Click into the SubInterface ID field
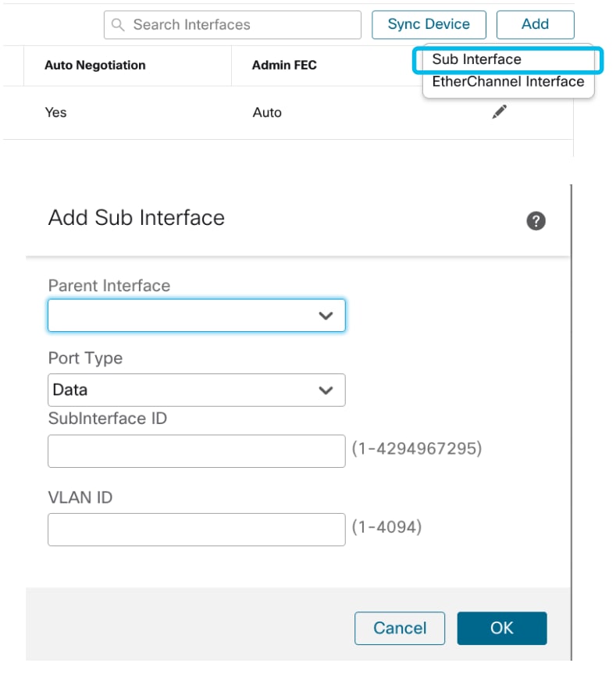Viewport: 616px width, 674px height. coord(197,451)
